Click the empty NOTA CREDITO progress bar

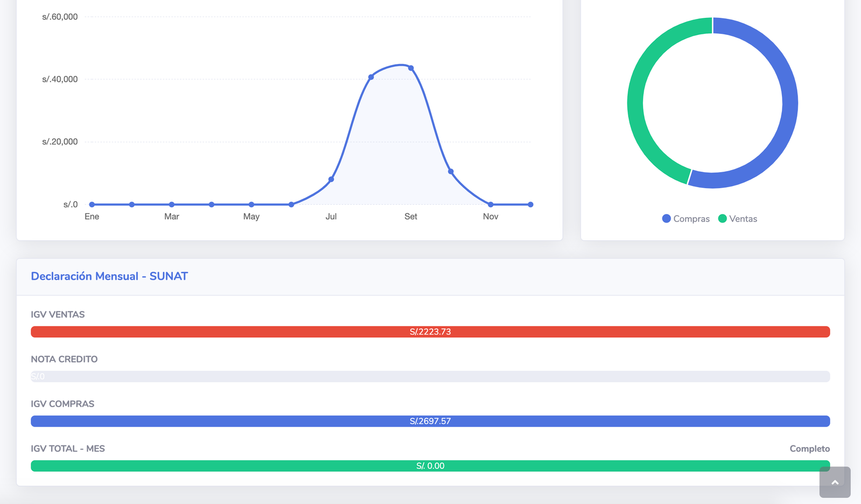click(430, 377)
